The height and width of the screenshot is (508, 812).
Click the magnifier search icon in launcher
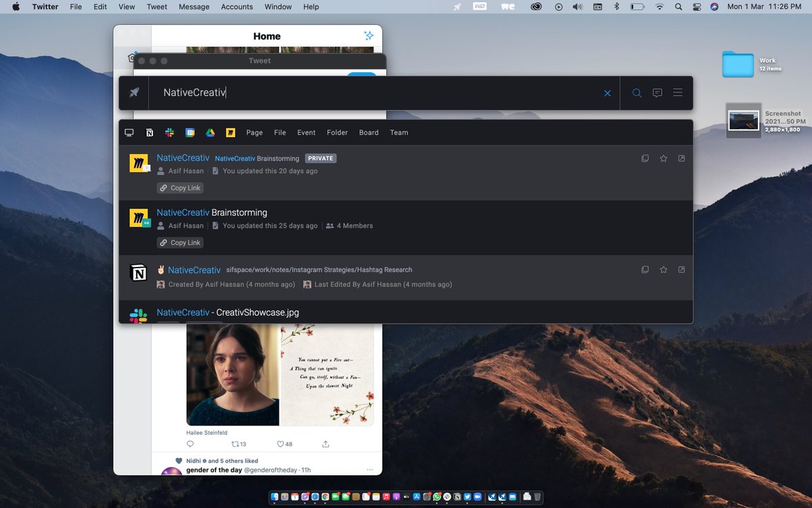click(x=637, y=93)
